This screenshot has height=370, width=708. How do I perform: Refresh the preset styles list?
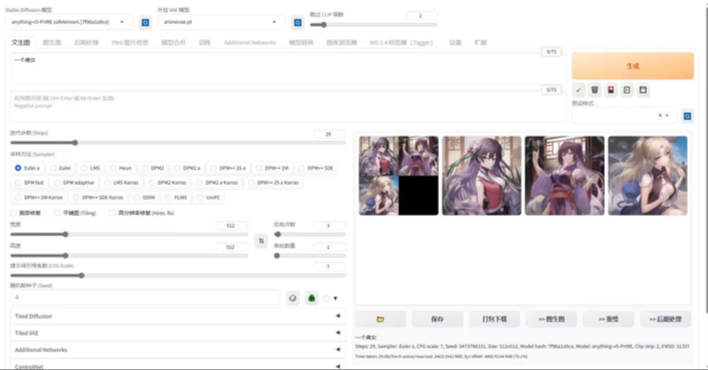pos(687,116)
